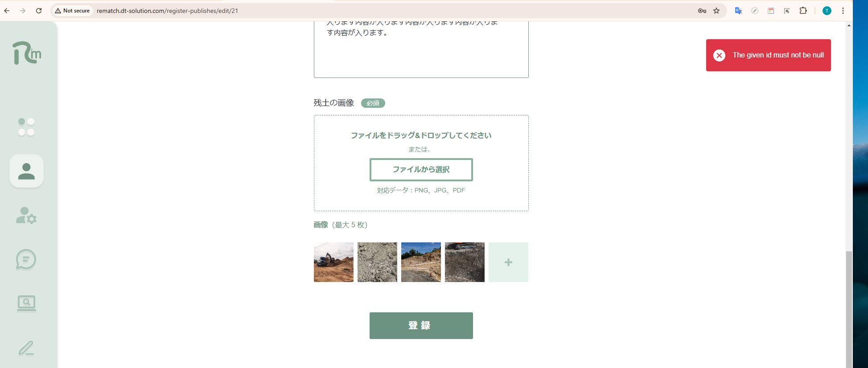868x368 pixels.
Task: Open the dashboard grid icon in sidebar
Action: click(26, 127)
